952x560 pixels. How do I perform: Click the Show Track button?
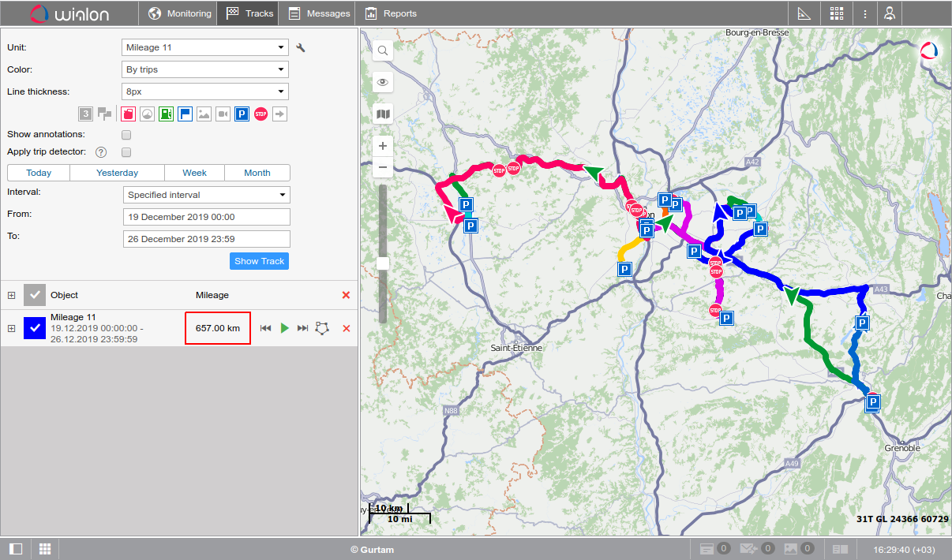(259, 261)
